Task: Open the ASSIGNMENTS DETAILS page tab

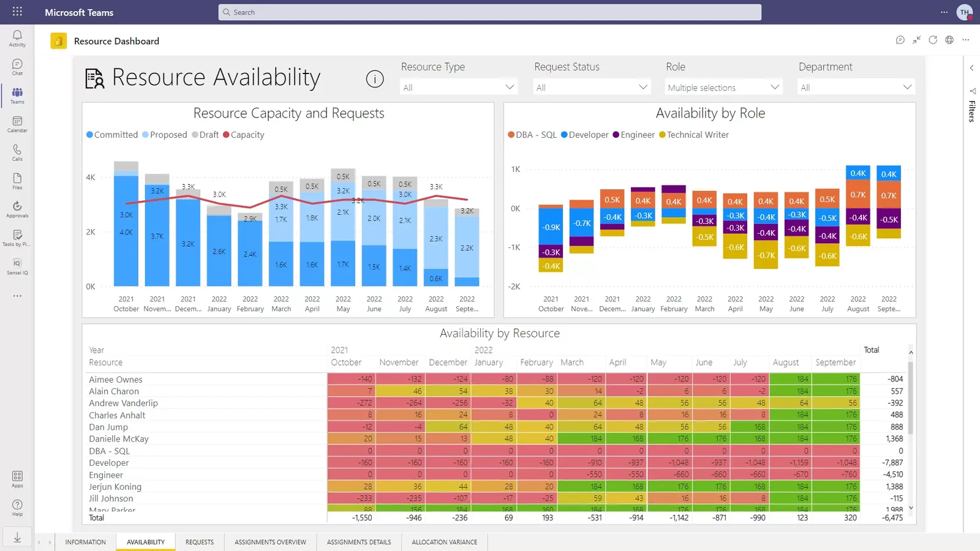Action: [x=359, y=542]
